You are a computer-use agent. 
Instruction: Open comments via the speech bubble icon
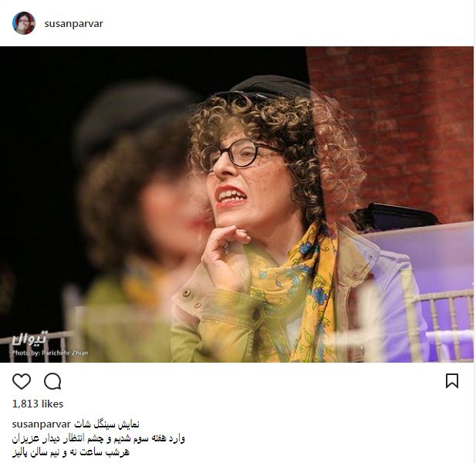pos(52,381)
